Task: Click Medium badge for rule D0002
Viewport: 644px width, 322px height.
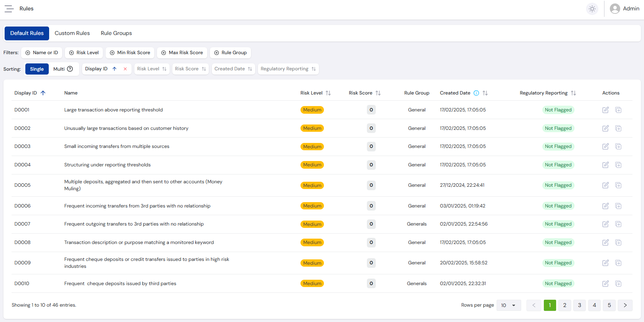Action: pyautogui.click(x=312, y=128)
